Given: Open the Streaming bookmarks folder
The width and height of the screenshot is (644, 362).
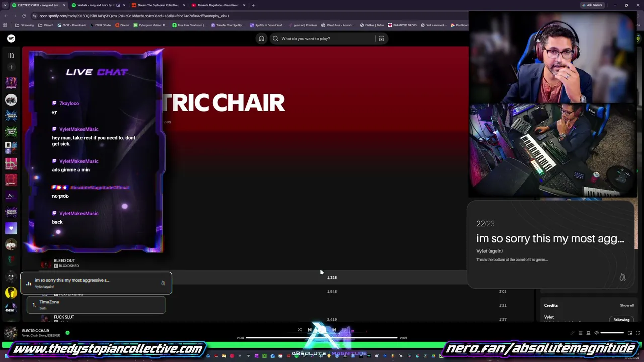Looking at the screenshot, I should point(24,25).
